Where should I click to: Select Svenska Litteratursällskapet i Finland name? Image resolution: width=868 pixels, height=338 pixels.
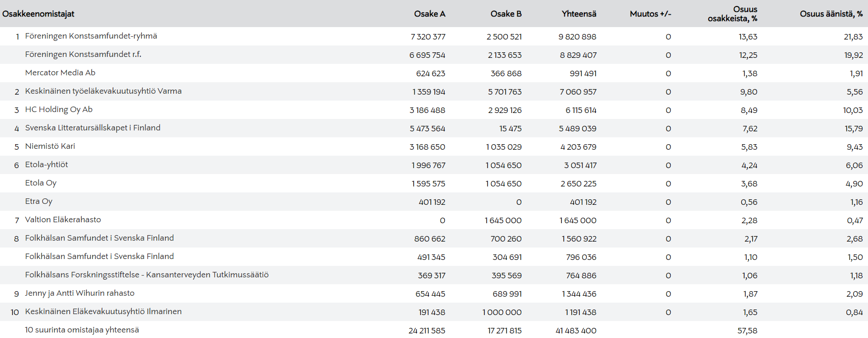click(x=93, y=128)
